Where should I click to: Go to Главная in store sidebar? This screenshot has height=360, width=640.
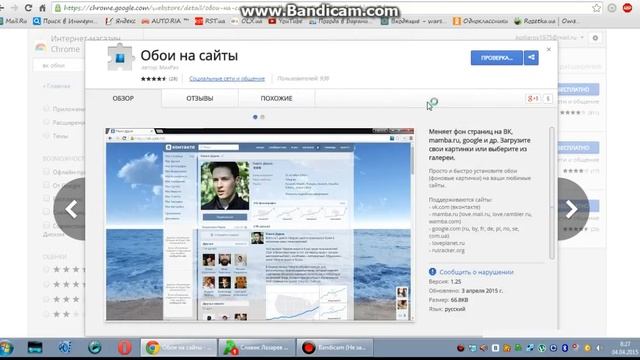point(57,86)
